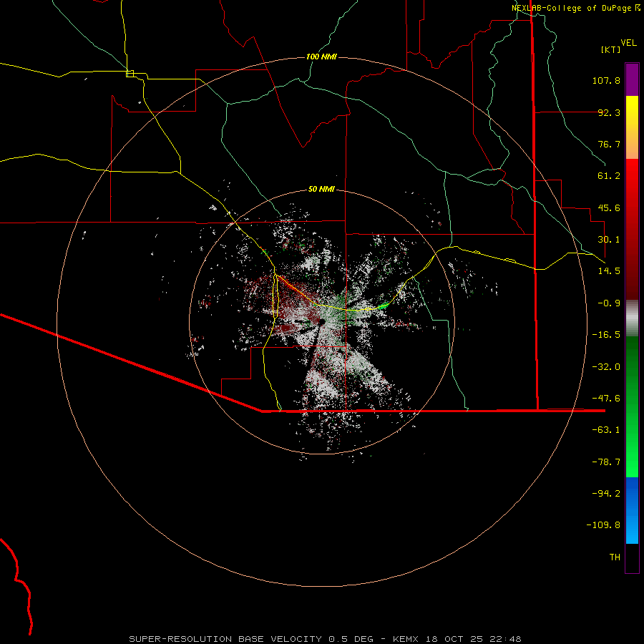Click the -78.7 velocity scale value
The height and width of the screenshot is (644, 644).
coord(606,462)
